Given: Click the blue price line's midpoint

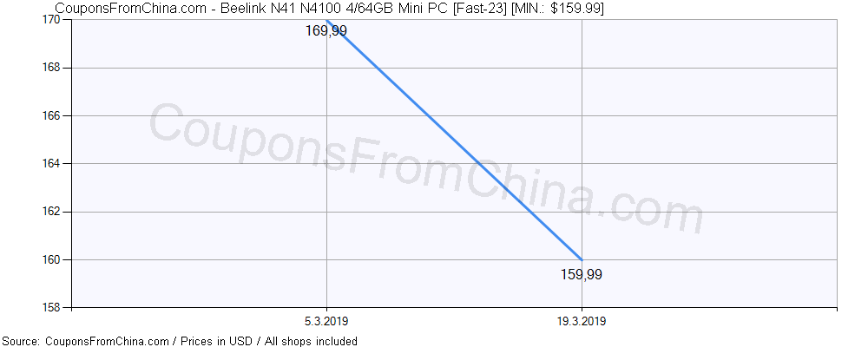Looking at the screenshot, I should tap(454, 140).
